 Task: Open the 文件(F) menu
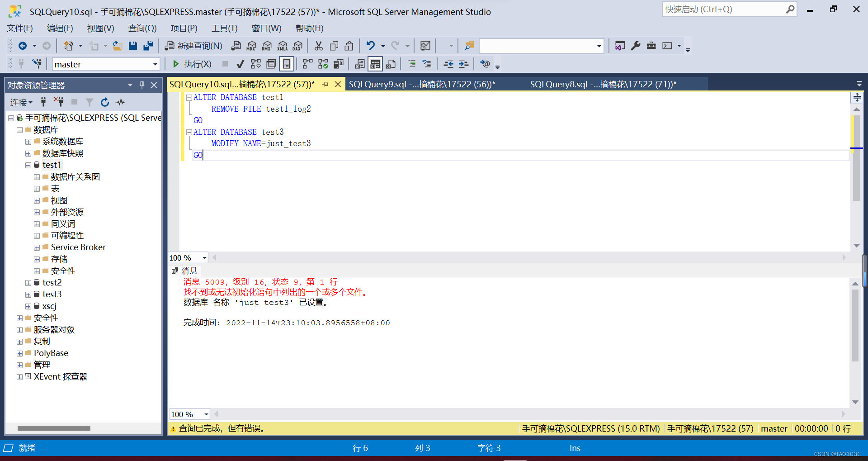(x=20, y=29)
